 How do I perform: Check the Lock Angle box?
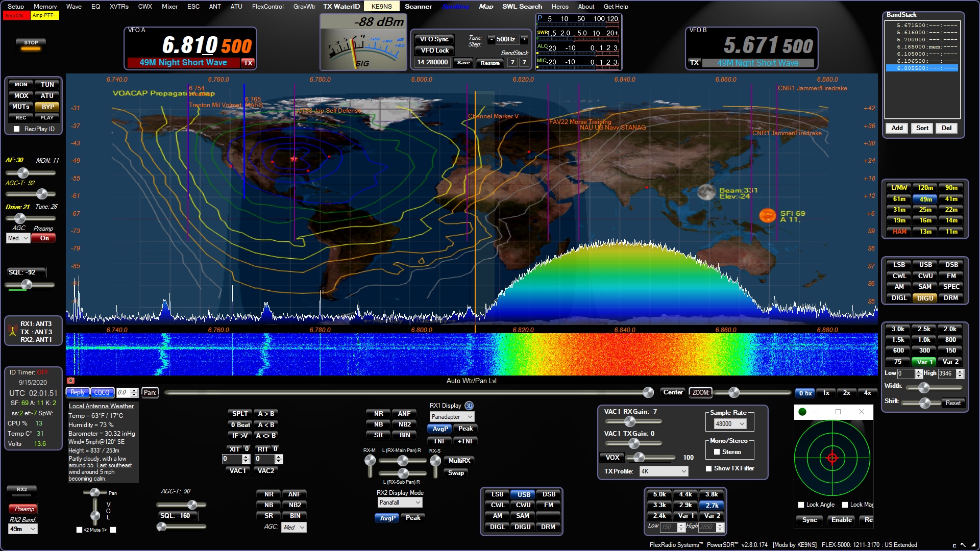801,505
